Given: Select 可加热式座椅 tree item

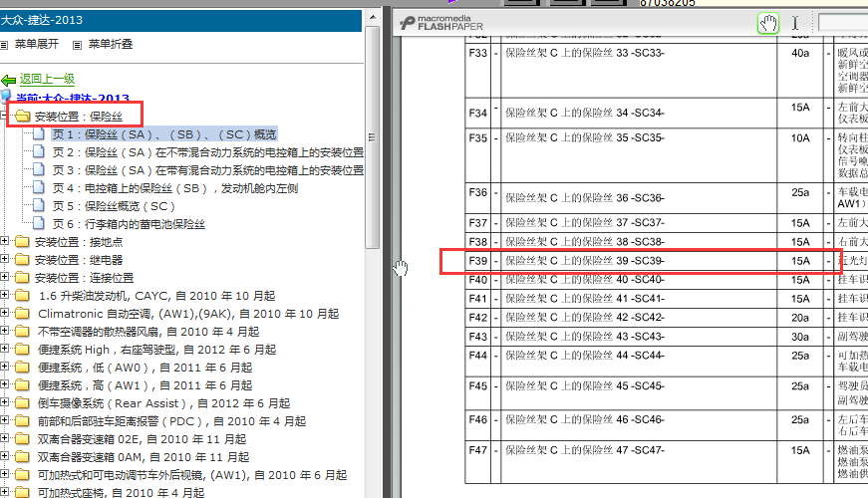Looking at the screenshot, I should (121, 492).
